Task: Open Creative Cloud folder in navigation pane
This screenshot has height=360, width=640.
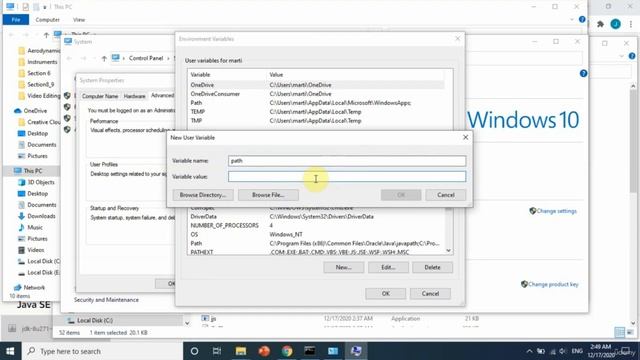Action: click(x=43, y=122)
